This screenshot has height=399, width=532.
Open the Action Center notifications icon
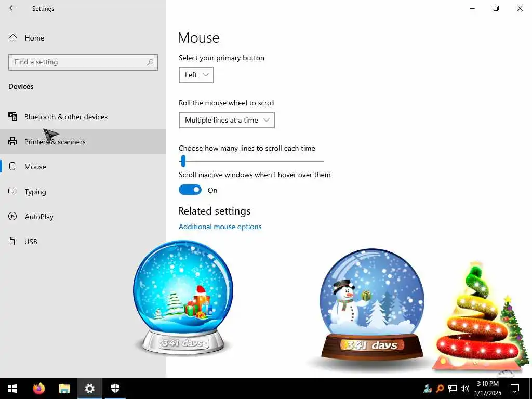tap(515, 389)
